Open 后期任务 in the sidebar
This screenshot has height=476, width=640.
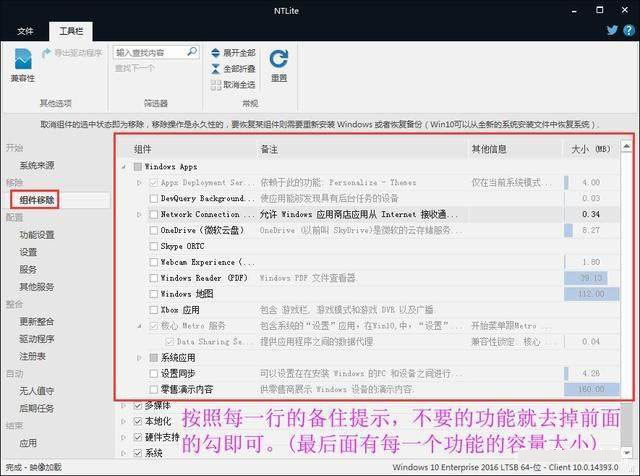(x=37, y=408)
